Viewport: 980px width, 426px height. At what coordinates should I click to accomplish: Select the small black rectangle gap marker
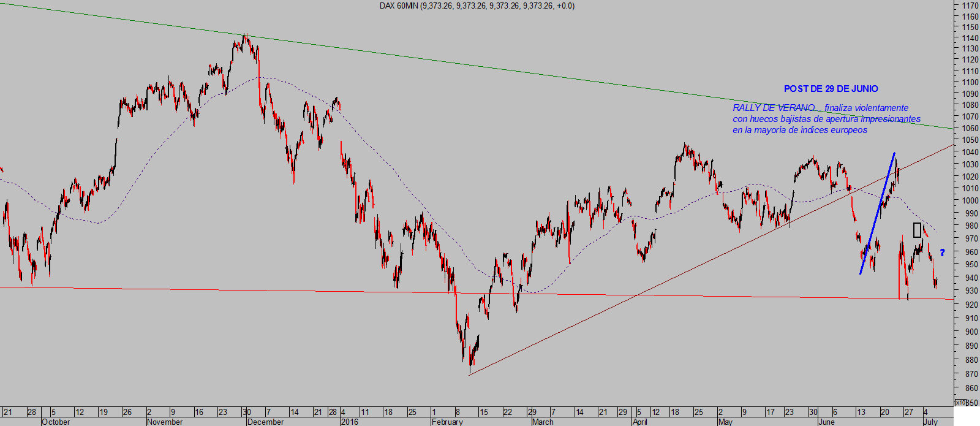pos(917,230)
